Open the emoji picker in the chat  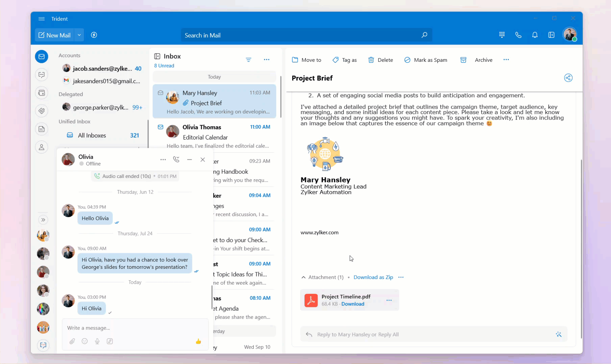pyautogui.click(x=84, y=341)
